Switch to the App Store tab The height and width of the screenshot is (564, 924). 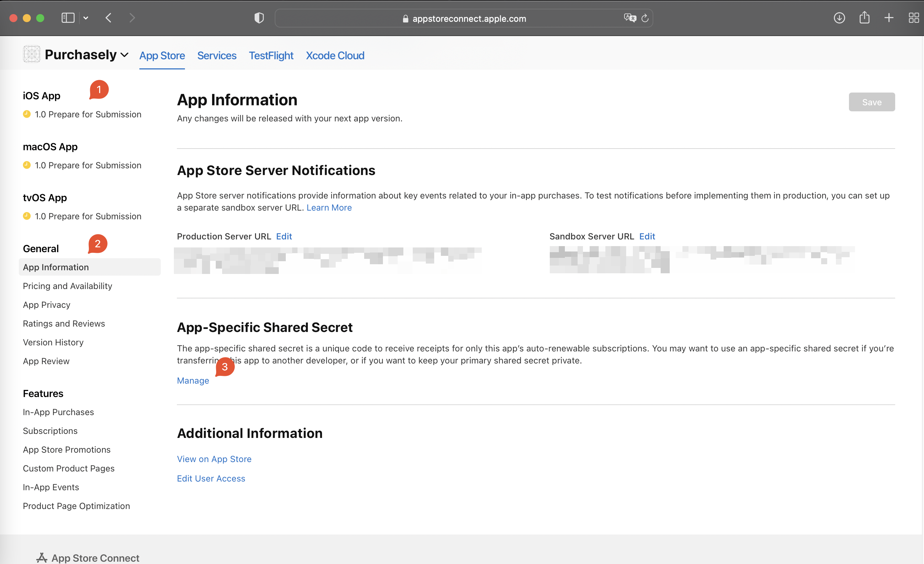pos(162,56)
